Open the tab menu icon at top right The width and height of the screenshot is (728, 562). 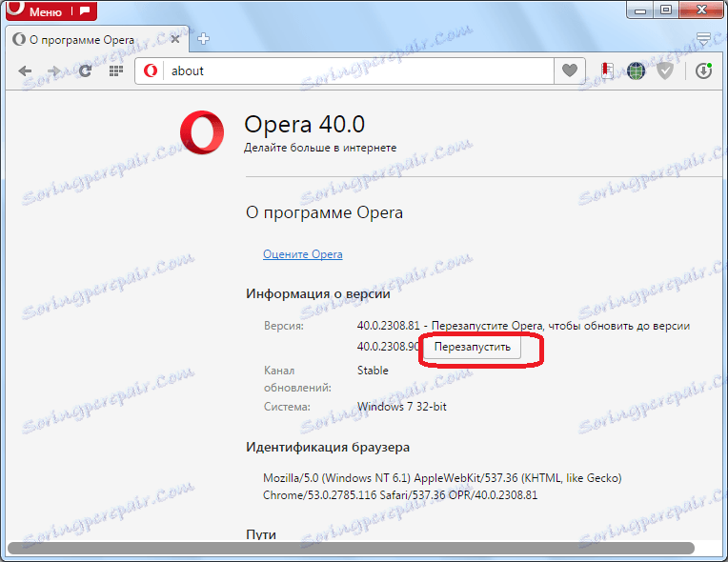coord(703,38)
